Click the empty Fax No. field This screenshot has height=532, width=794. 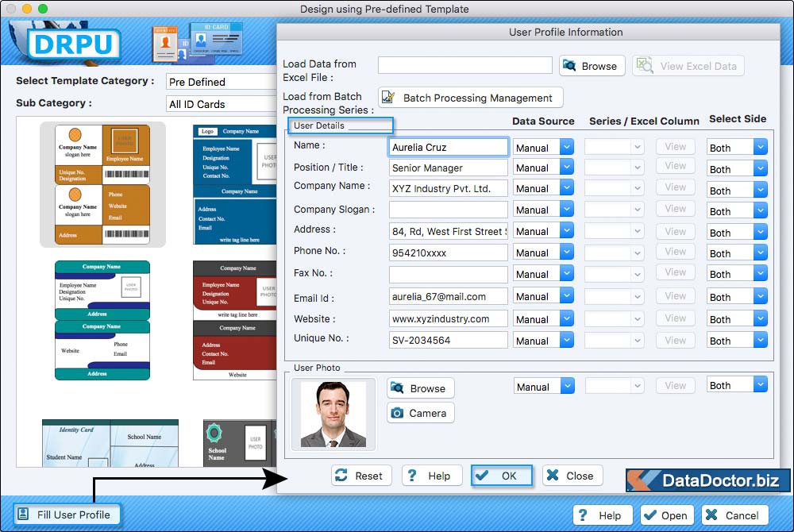pos(449,275)
